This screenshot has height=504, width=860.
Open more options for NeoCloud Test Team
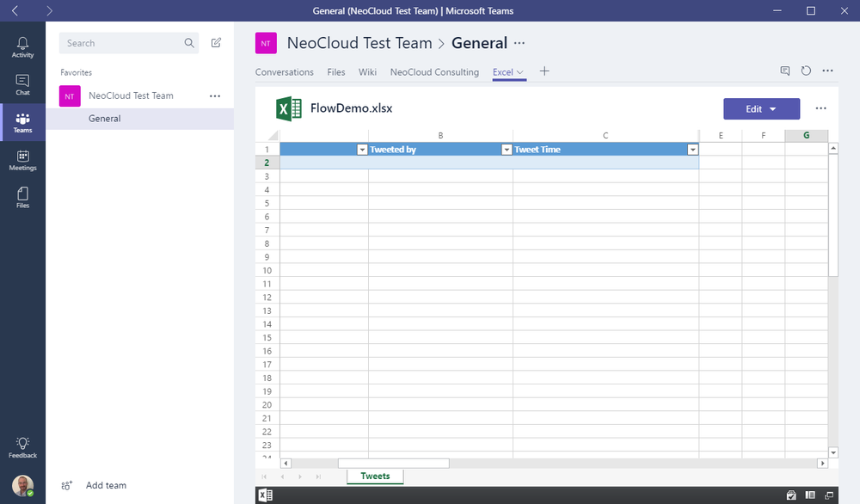point(215,96)
